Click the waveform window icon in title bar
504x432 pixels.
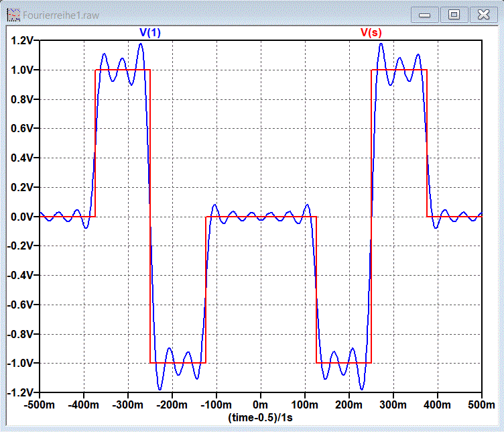13,15
